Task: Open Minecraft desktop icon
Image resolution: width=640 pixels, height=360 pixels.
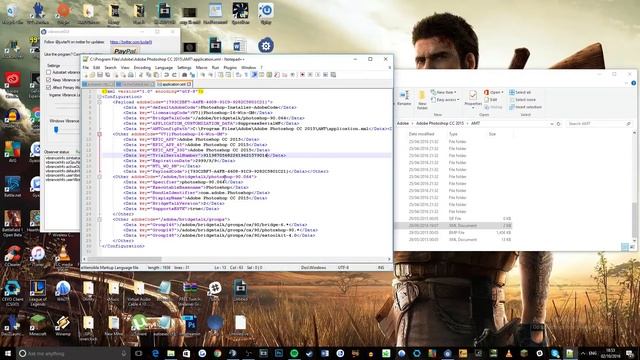Action: point(38,325)
